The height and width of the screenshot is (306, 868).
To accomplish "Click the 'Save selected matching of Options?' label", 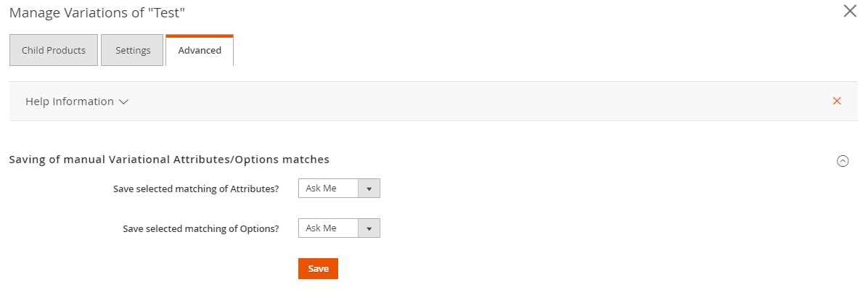I will pyautogui.click(x=201, y=228).
